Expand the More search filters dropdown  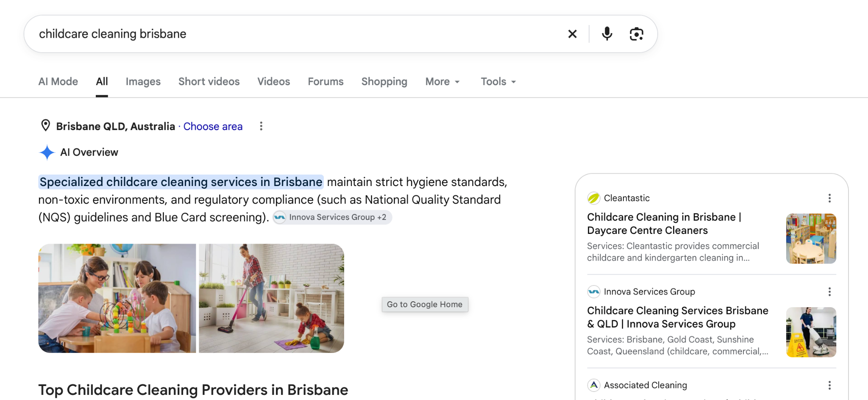pos(442,82)
